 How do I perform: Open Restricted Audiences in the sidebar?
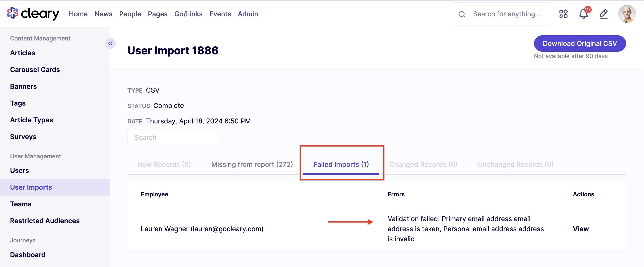(45, 221)
